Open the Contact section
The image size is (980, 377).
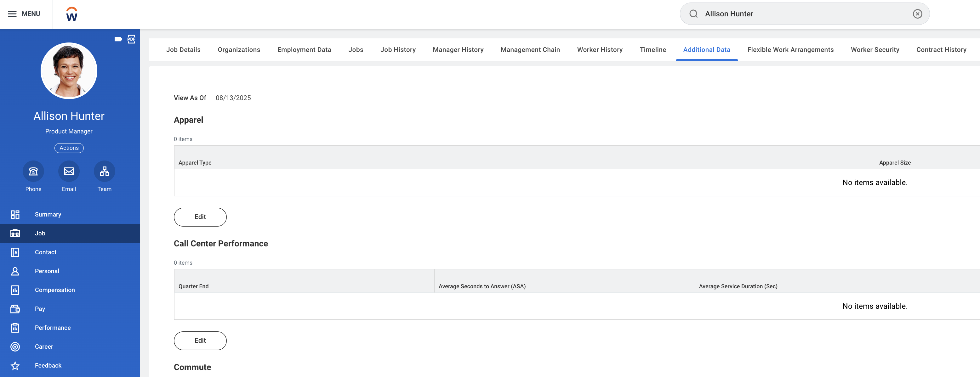click(45, 252)
